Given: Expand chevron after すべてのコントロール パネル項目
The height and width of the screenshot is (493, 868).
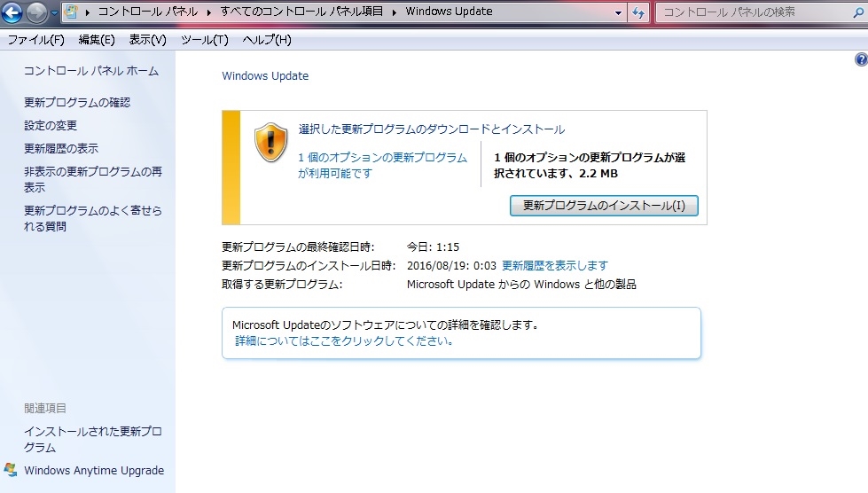Looking at the screenshot, I should (395, 12).
